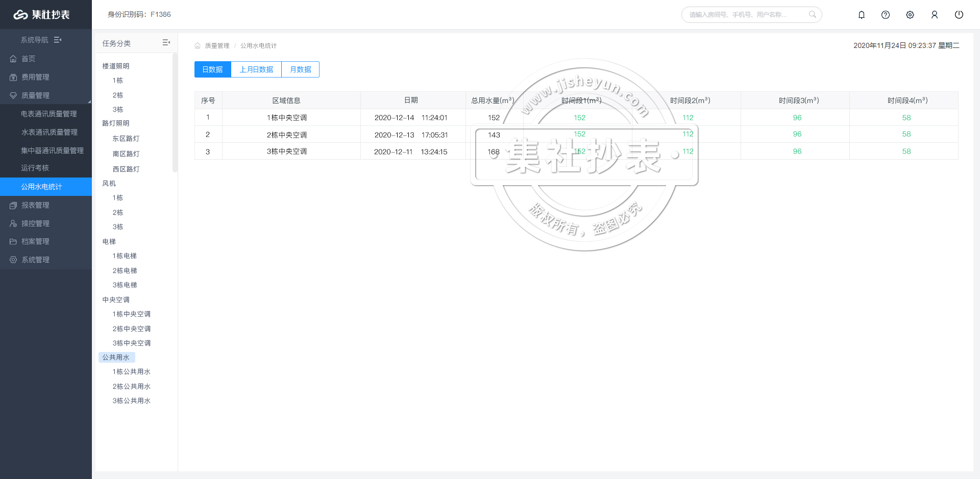Click the room number search input field
980x479 pixels.
tap(745, 15)
